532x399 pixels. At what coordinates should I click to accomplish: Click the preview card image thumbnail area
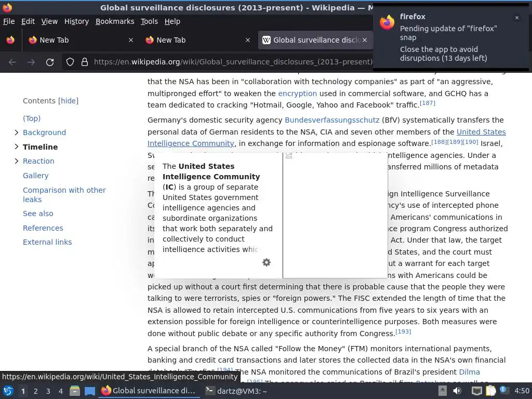[335, 216]
